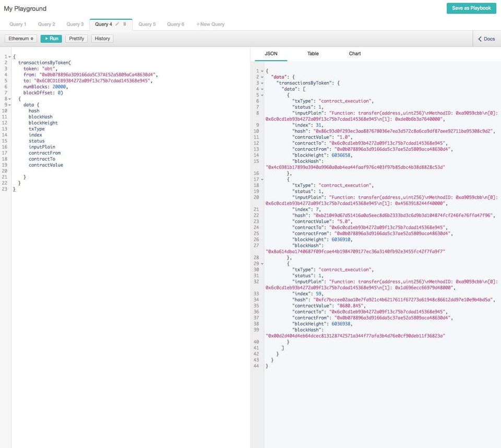Click Save as Playbook
The width and height of the screenshot is (501, 448).
[x=471, y=8]
